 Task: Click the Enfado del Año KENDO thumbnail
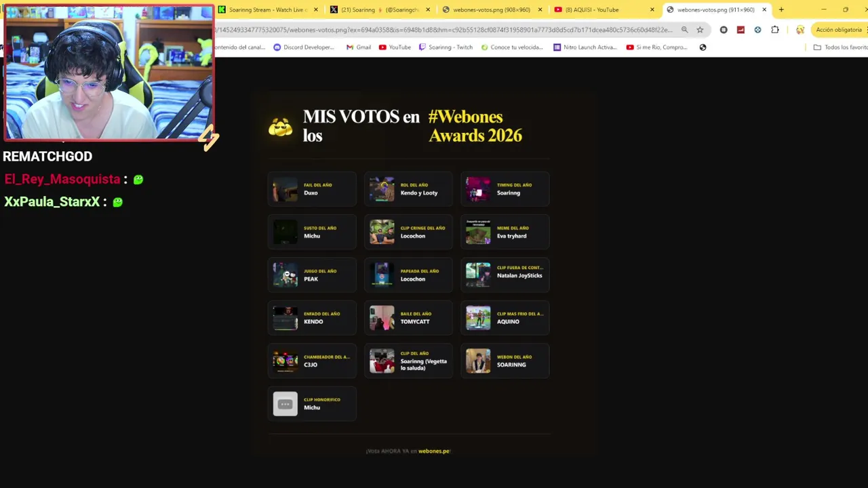pos(285,318)
